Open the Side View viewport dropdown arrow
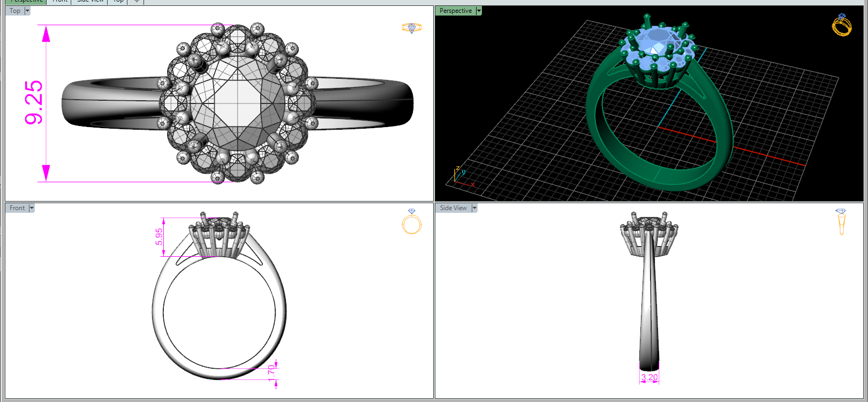Screen dimensions: 868x402 (x=474, y=208)
